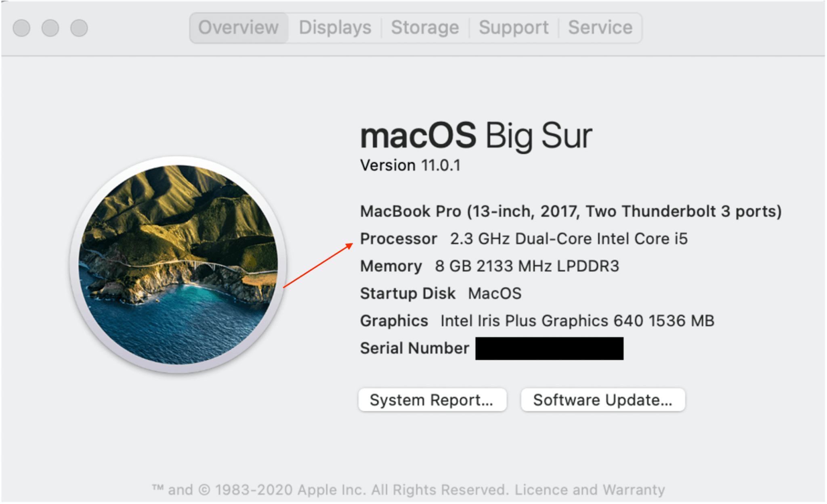Open the Service tab

pos(600,27)
